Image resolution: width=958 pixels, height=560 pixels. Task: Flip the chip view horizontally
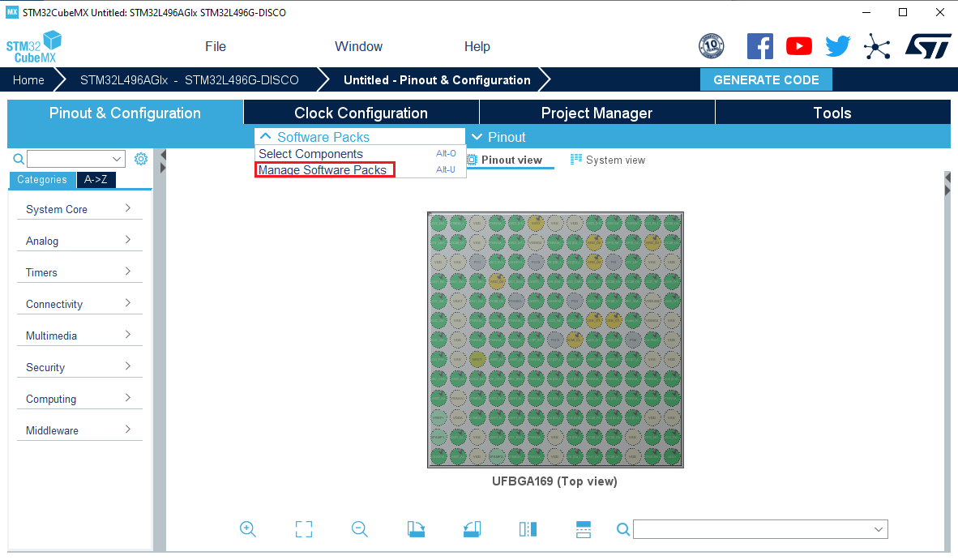(x=528, y=529)
